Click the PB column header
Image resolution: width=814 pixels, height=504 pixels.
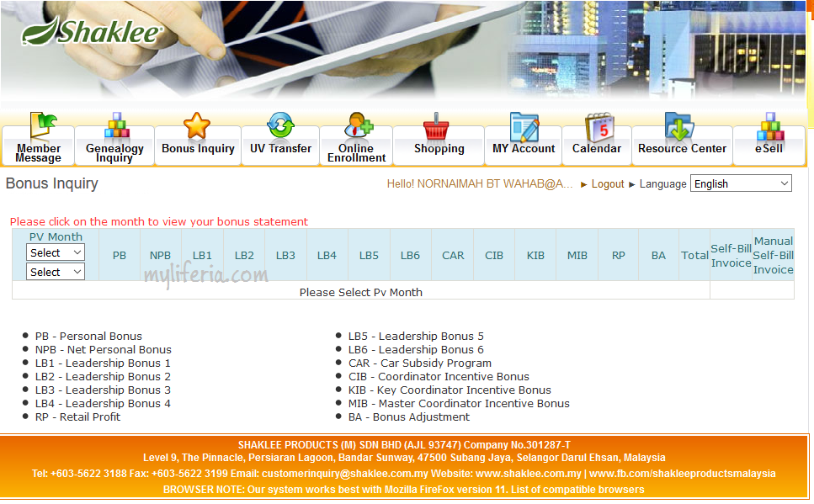[120, 256]
